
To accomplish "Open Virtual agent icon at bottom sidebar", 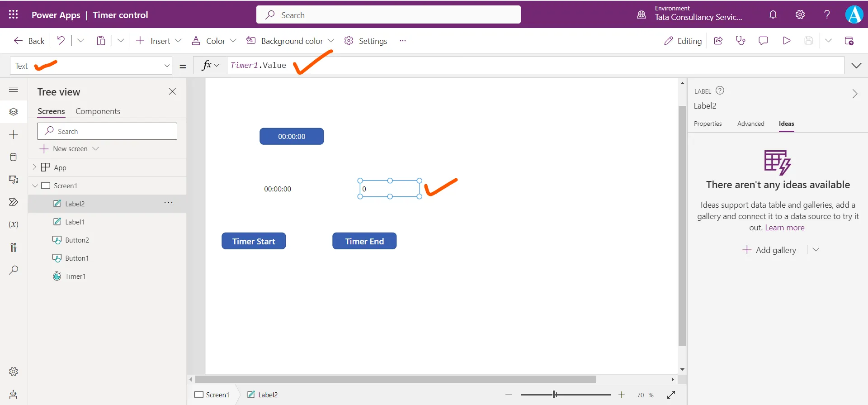I will coord(14,394).
